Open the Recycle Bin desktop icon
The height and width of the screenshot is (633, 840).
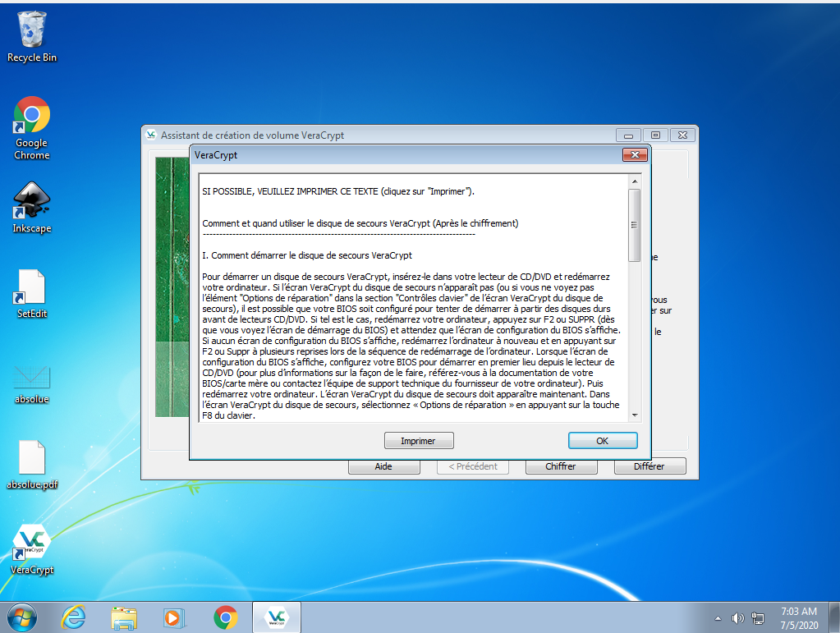31,31
